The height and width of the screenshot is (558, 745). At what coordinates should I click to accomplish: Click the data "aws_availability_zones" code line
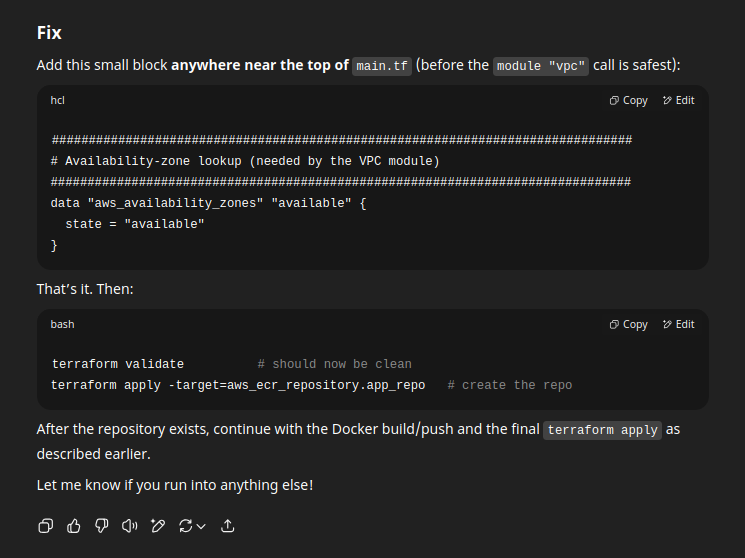(209, 203)
